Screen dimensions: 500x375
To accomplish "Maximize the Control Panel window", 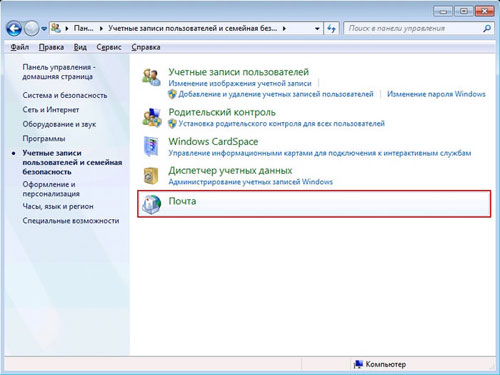I will [x=464, y=11].
